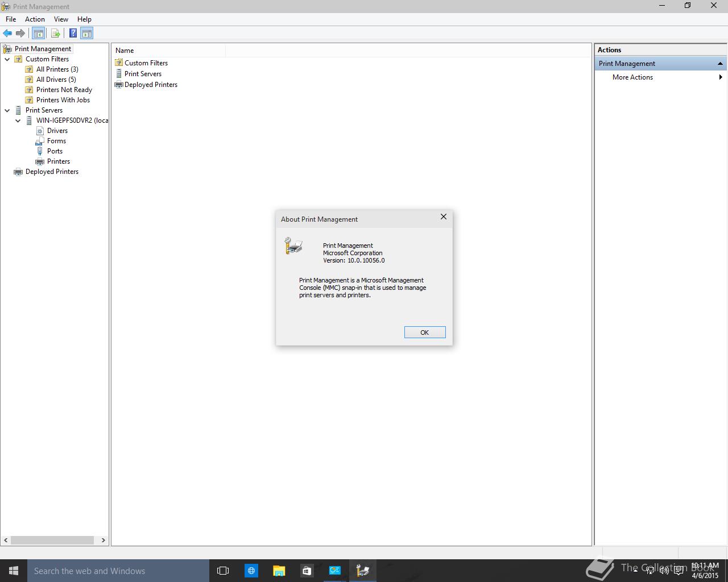Open the Store icon on taskbar
Image resolution: width=728 pixels, height=582 pixels.
tap(307, 571)
